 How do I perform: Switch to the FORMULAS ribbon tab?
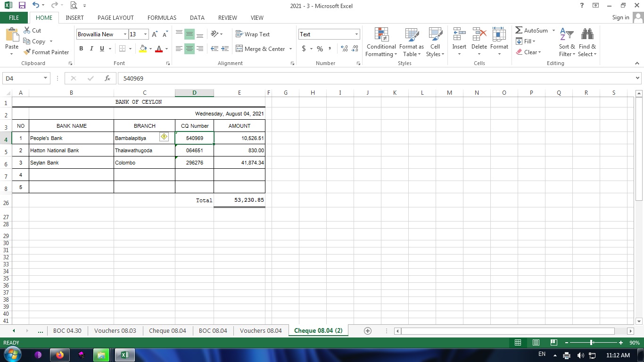162,17
